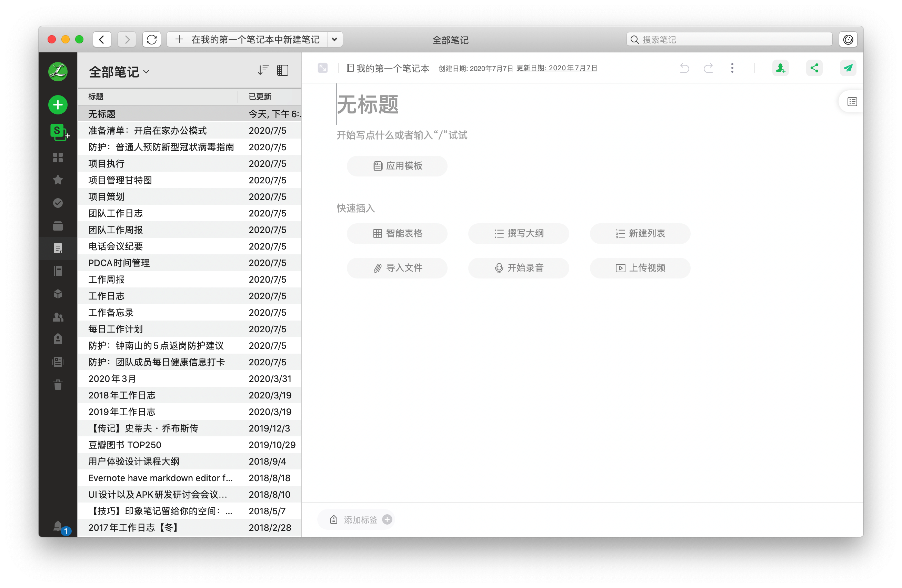
Task: Click the 添加标签 tag field
Action: (x=356, y=519)
